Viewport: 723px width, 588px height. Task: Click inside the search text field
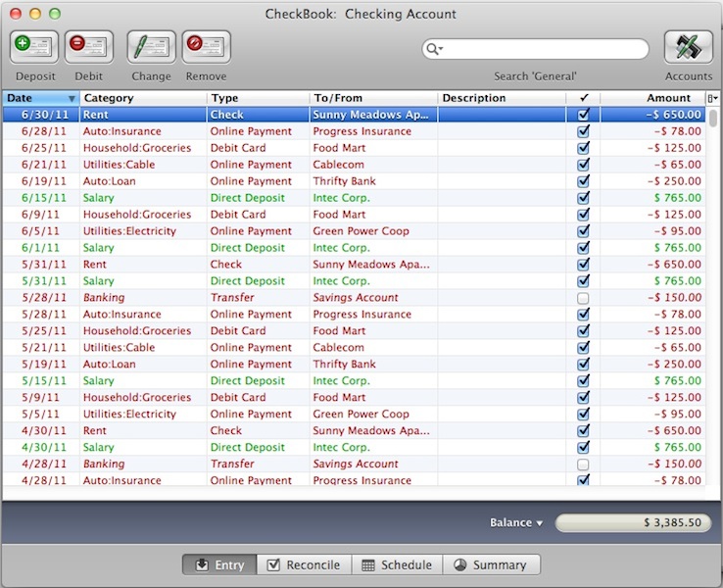(544, 49)
